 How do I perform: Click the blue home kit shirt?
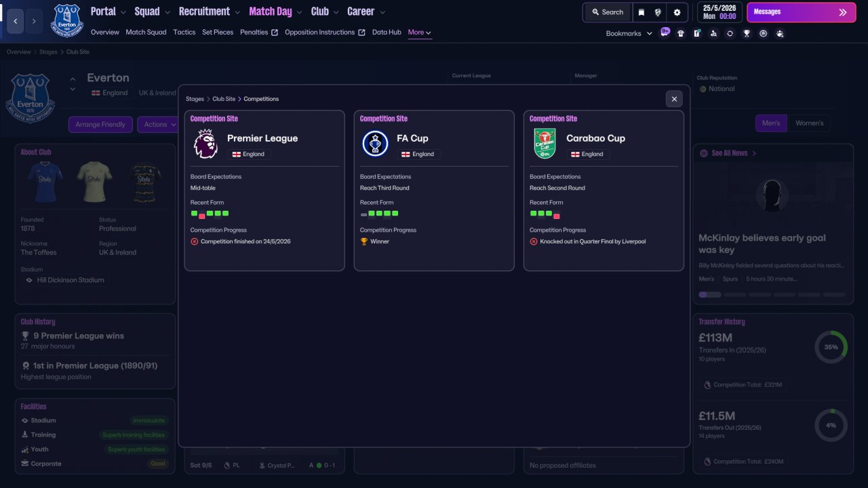pyautogui.click(x=45, y=182)
